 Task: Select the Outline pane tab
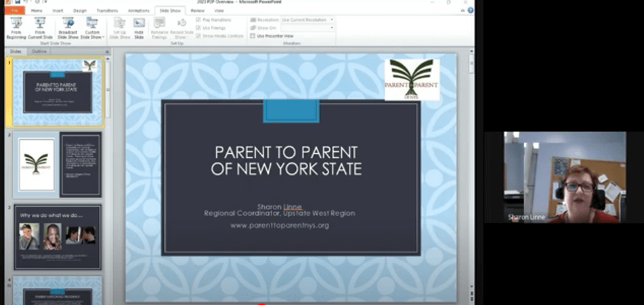pos(39,52)
